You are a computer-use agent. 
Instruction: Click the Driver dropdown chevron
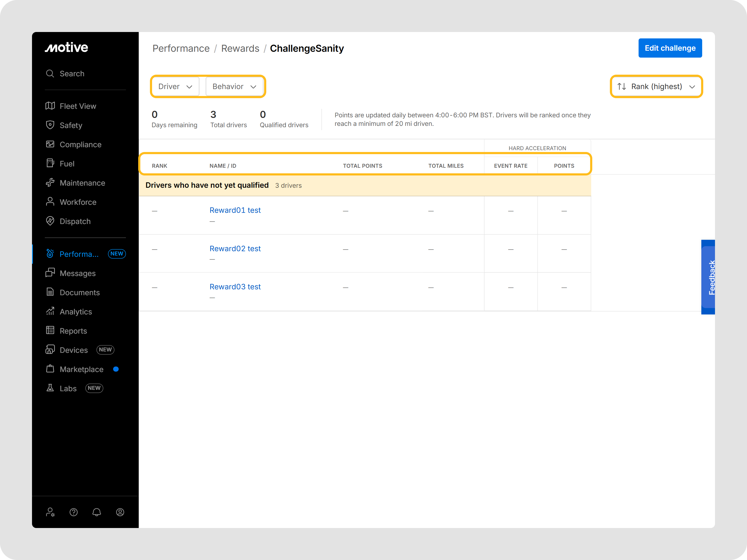tap(189, 87)
